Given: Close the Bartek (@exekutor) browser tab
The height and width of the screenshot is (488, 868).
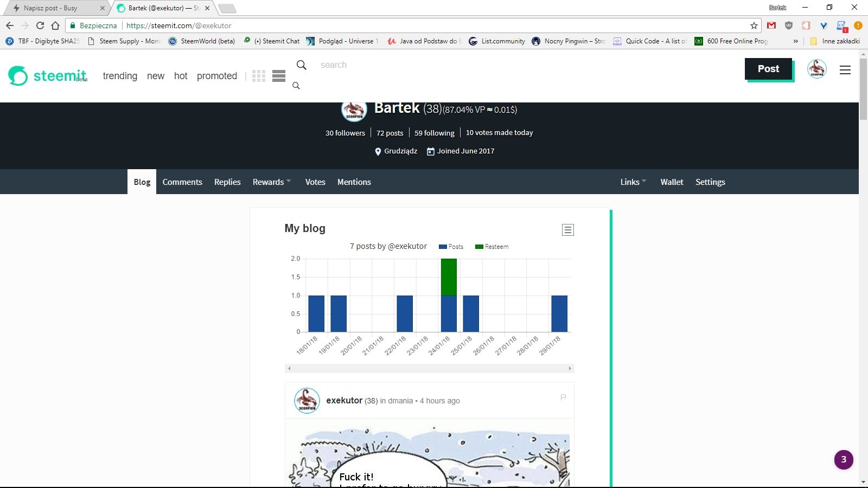Looking at the screenshot, I should pyautogui.click(x=207, y=8).
